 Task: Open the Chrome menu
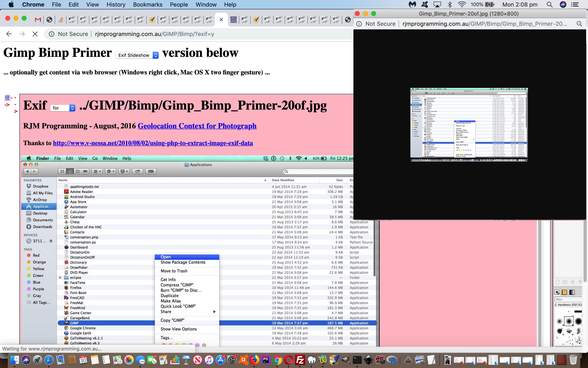33,4
